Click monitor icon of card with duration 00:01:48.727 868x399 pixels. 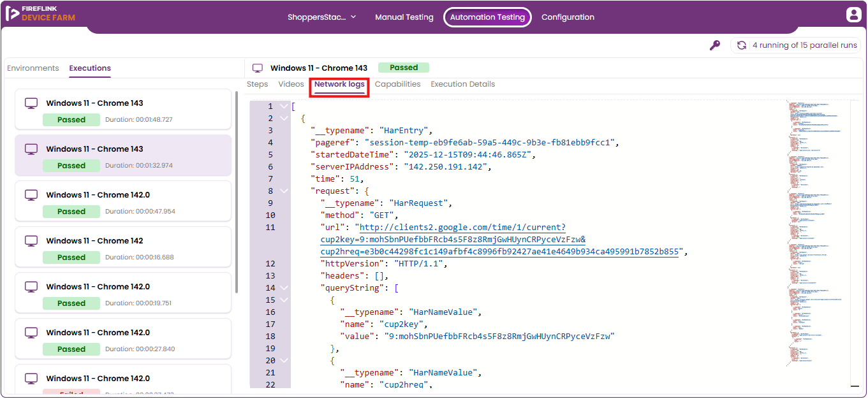31,103
